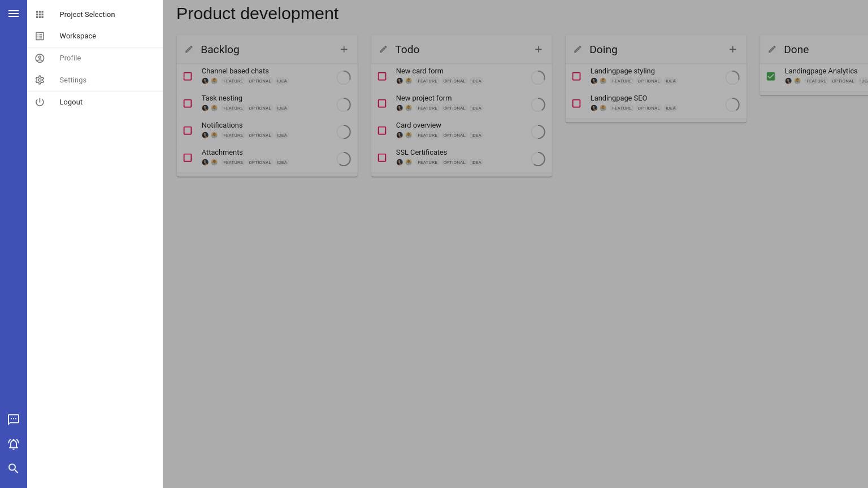This screenshot has width=868, height=488.
Task: Click the search magnifier icon
Action: (x=14, y=468)
